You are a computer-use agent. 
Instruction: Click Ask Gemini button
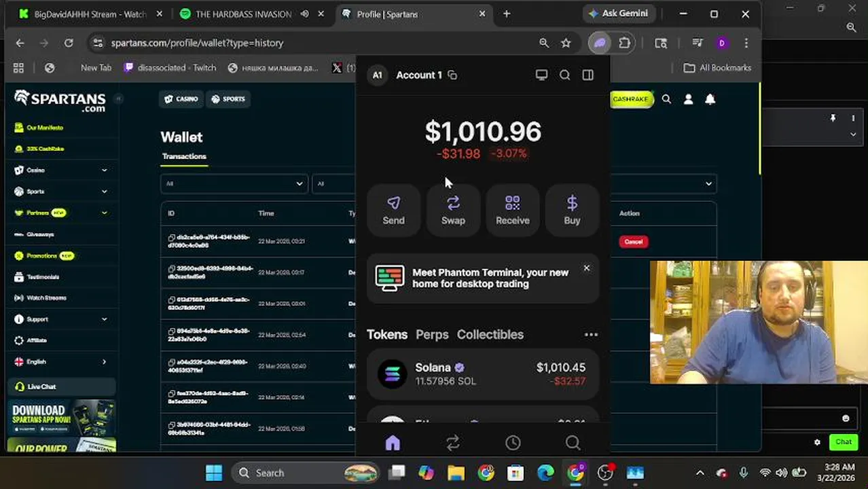click(618, 14)
